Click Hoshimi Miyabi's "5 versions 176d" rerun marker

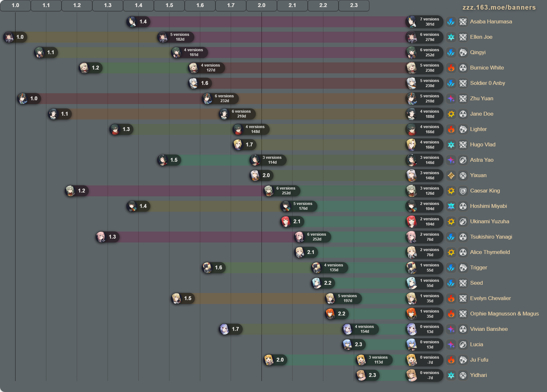pos(299,206)
